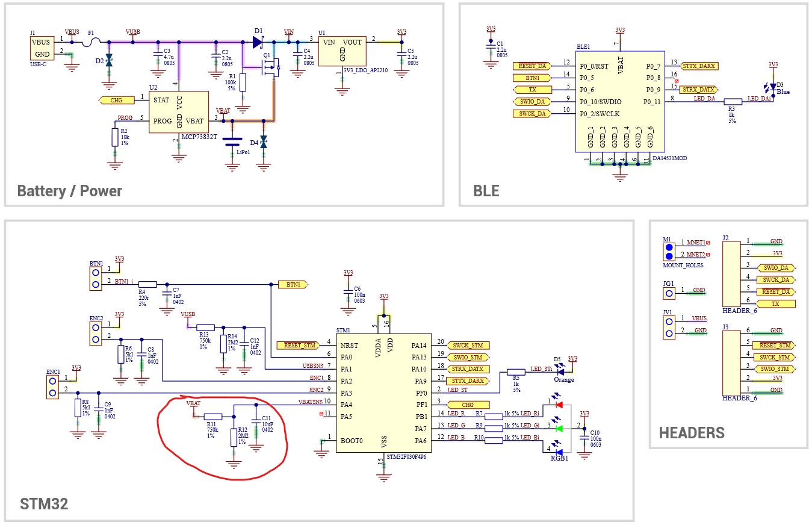Image resolution: width=812 pixels, height=525 pixels.
Task: Click STRX_DATX port on BLE1 P0_9
Action: [x=698, y=89]
